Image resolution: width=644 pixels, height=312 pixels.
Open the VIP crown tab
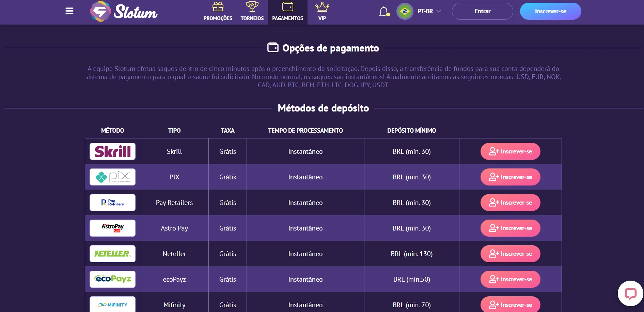[x=322, y=12]
